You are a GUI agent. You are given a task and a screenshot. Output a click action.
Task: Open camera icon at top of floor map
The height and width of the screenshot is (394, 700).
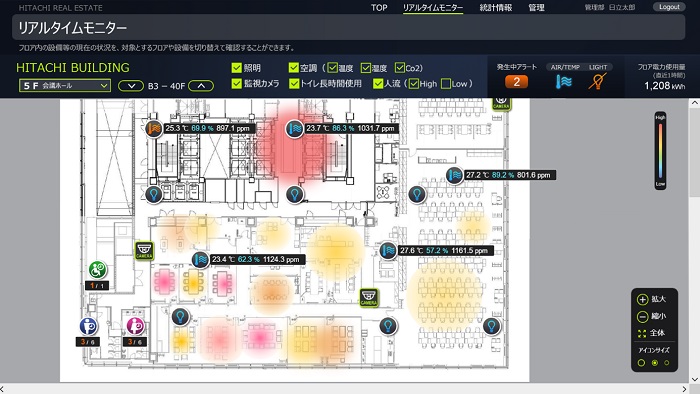point(501,104)
